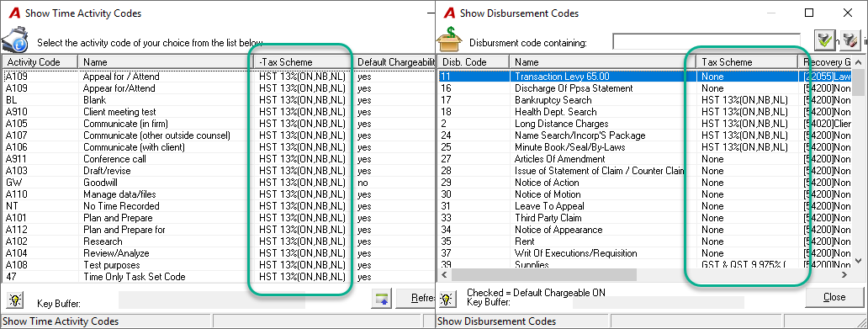Click the lightbulb icon in Disbursement Codes window
Screen dimensions: 868x329
[x=447, y=300]
